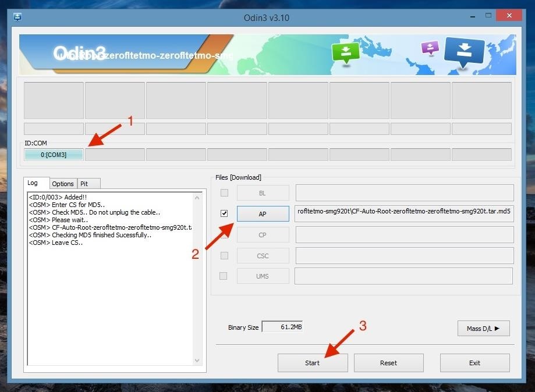
Task: Click the BL file path field
Action: click(405, 193)
